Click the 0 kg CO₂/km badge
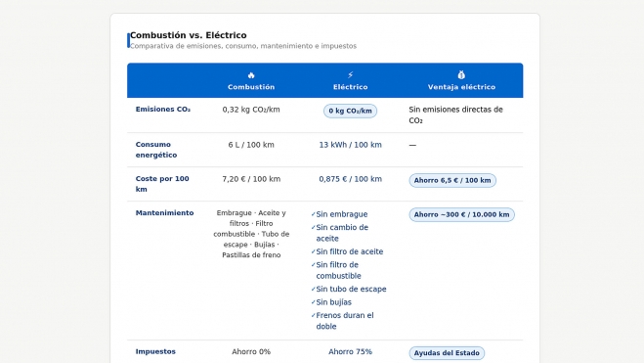Viewport: 644px width, 363px height. (350, 111)
